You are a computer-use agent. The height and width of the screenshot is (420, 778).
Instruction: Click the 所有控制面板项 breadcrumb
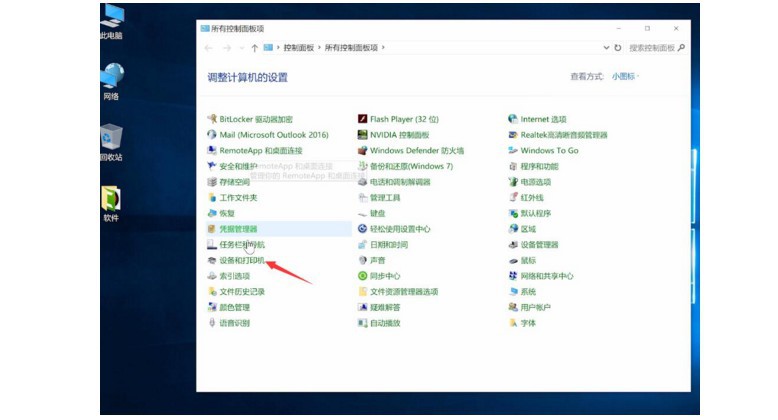351,48
